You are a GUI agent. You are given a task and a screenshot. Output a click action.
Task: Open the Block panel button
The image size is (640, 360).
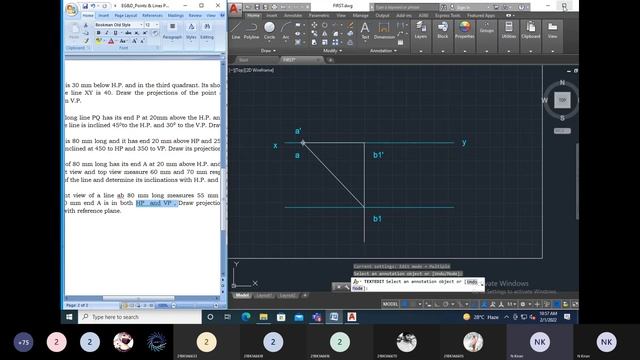pos(442,31)
